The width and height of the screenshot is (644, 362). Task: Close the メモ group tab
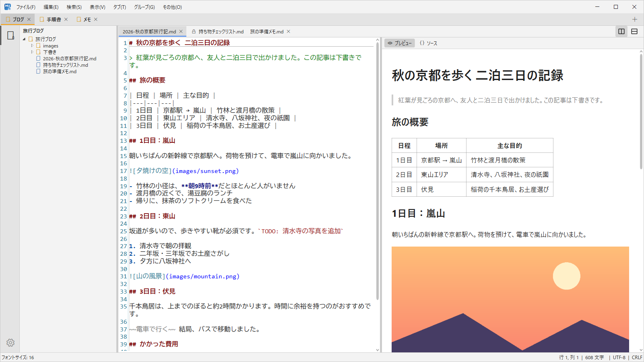96,19
